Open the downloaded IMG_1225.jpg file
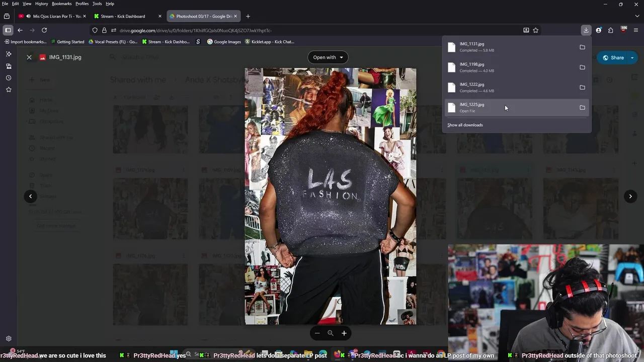 pyautogui.click(x=510, y=107)
